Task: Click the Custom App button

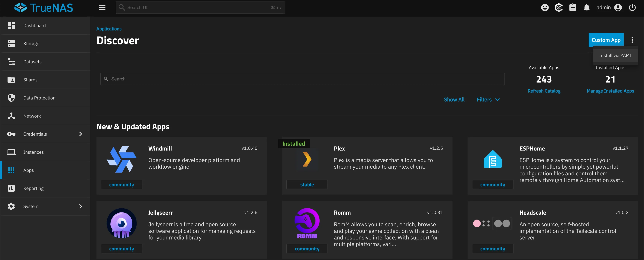Action: tap(606, 40)
